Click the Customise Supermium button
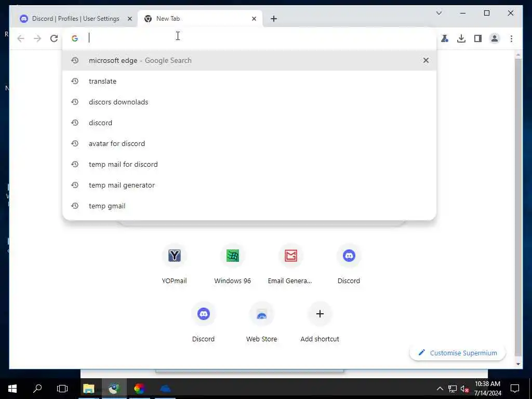This screenshot has height=399, width=532. 457,353
